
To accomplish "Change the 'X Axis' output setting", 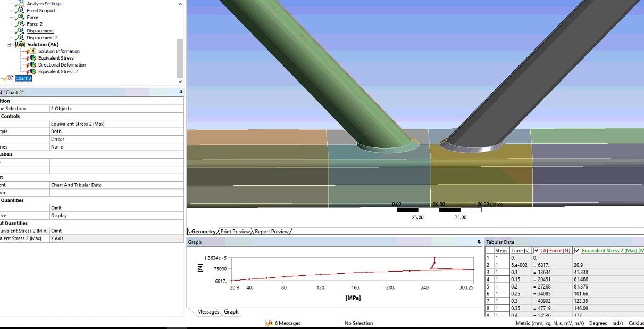I will [117, 238].
